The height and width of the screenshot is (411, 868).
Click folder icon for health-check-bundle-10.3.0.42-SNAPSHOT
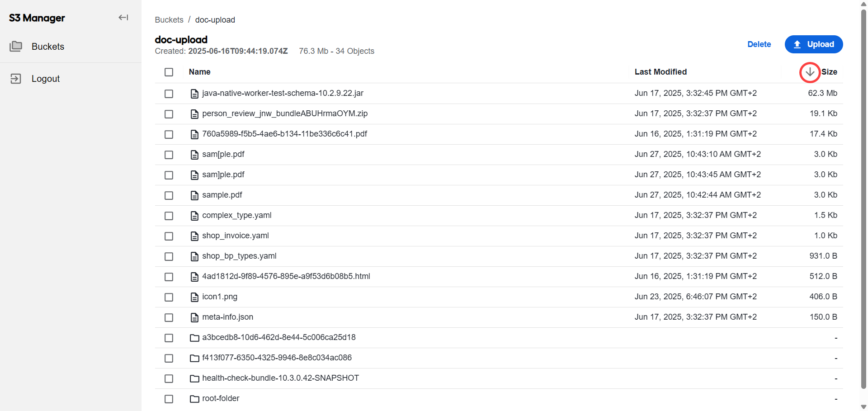pos(194,378)
